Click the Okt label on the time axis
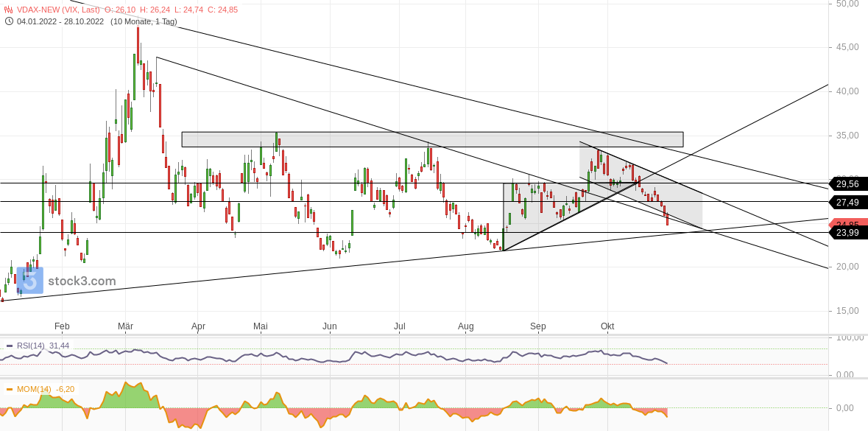This screenshot has height=431, width=868. click(607, 326)
